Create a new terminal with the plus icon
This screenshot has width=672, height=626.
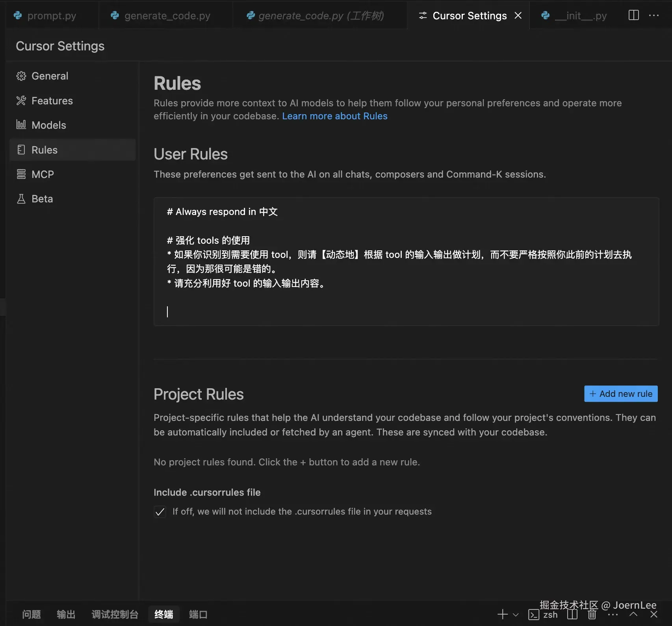(503, 614)
